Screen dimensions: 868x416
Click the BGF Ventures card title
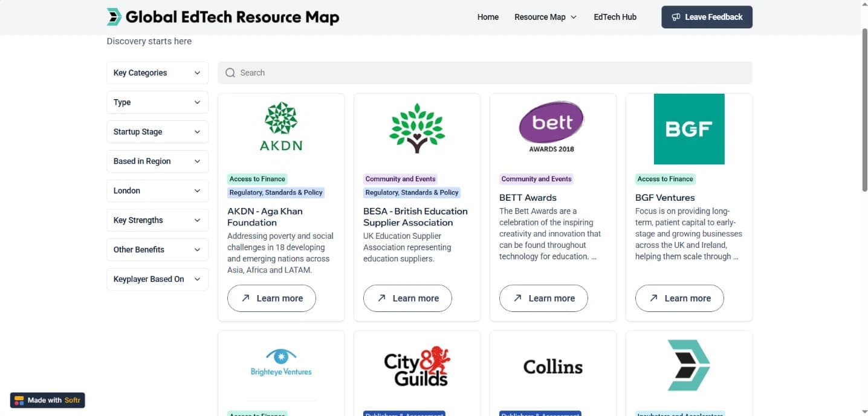[665, 198]
